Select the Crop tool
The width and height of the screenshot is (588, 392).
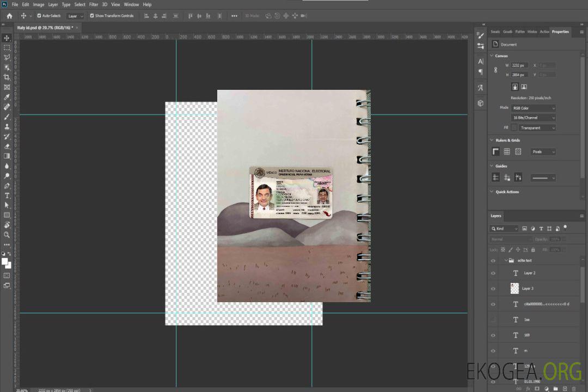7,77
